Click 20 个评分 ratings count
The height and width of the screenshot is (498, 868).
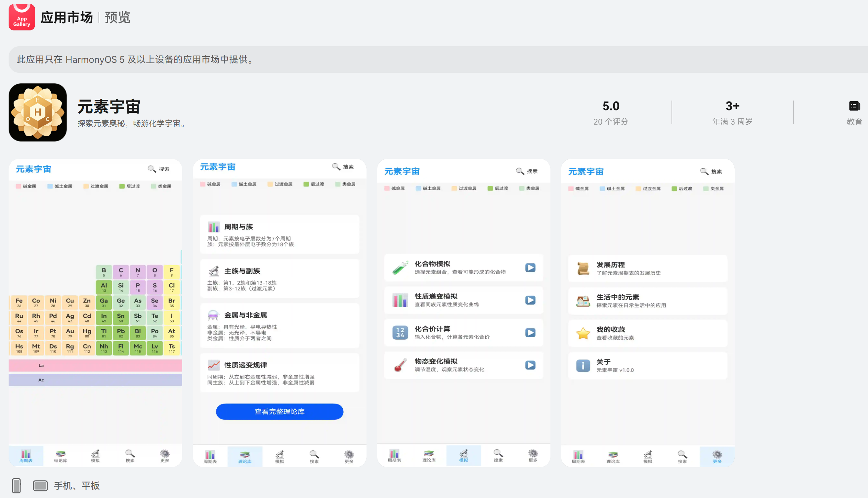pyautogui.click(x=611, y=122)
